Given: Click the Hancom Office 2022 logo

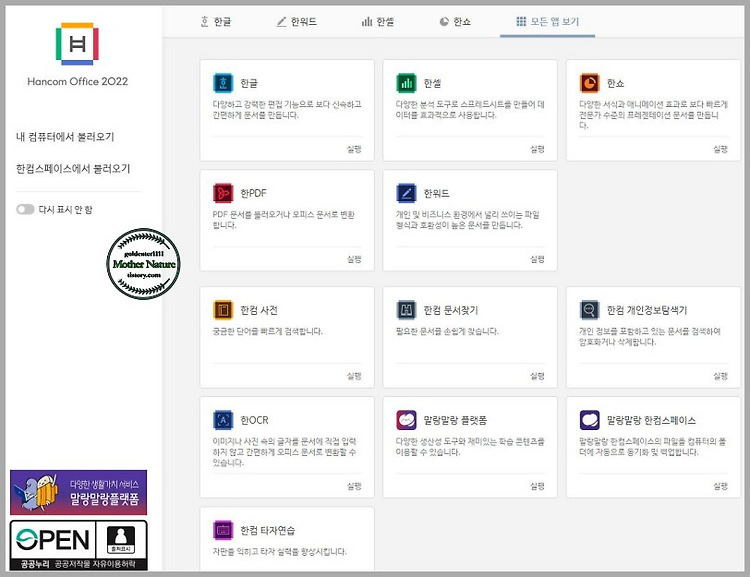Looking at the screenshot, I should tap(77, 44).
